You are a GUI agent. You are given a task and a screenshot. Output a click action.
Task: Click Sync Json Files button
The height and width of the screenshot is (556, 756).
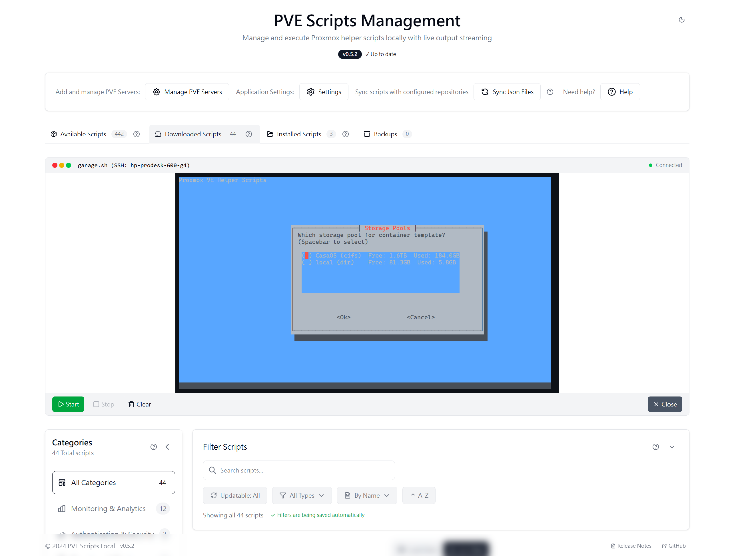(x=507, y=92)
